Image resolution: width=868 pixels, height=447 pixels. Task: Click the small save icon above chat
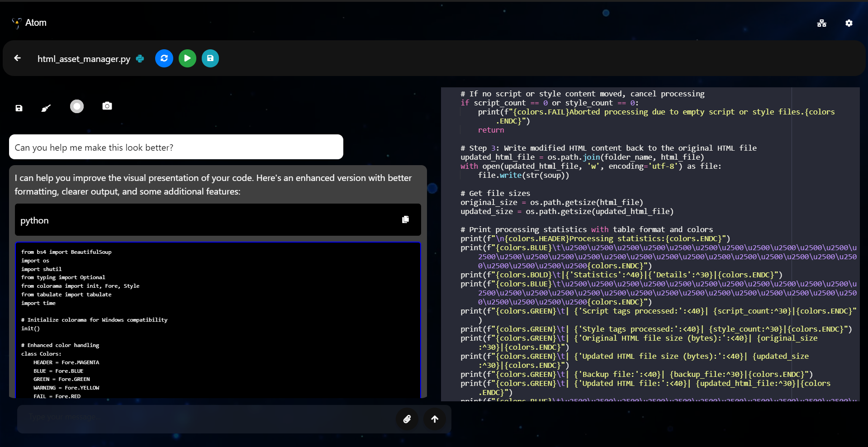(x=19, y=108)
